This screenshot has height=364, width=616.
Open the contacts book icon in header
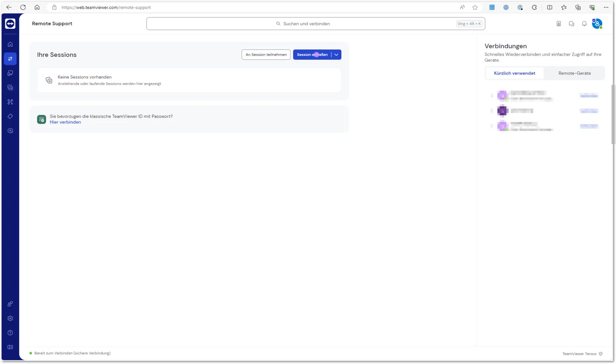point(559,24)
